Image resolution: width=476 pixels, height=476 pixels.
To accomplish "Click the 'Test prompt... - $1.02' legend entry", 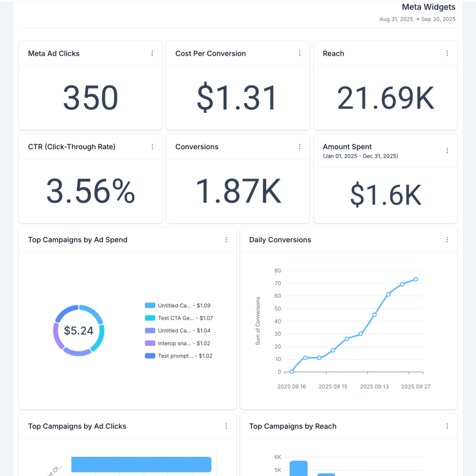I will 178,356.
